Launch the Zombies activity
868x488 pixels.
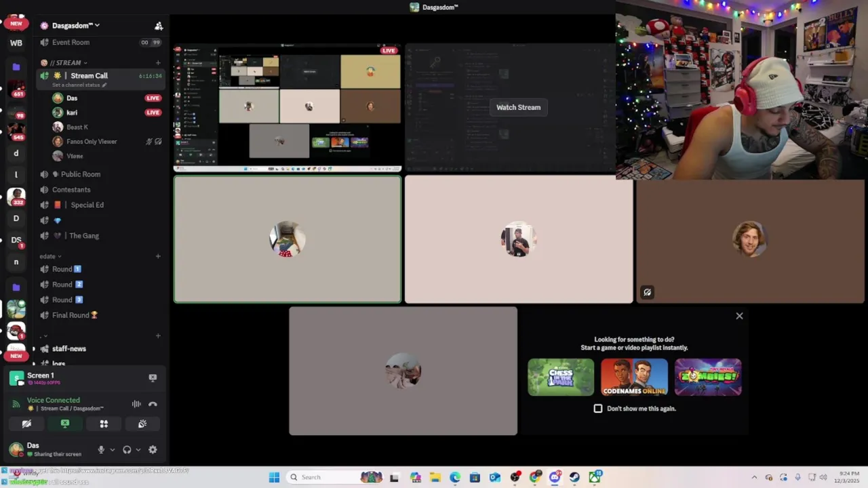[x=708, y=378]
